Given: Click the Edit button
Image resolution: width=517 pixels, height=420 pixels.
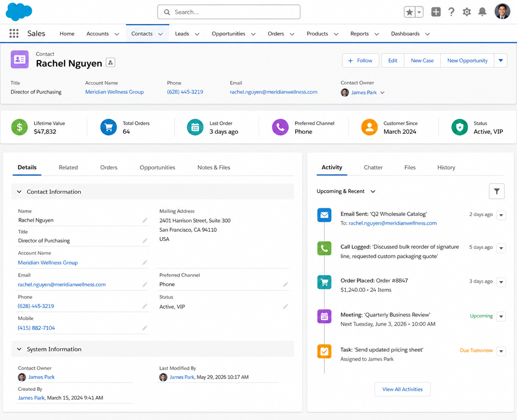Looking at the screenshot, I should (x=393, y=61).
